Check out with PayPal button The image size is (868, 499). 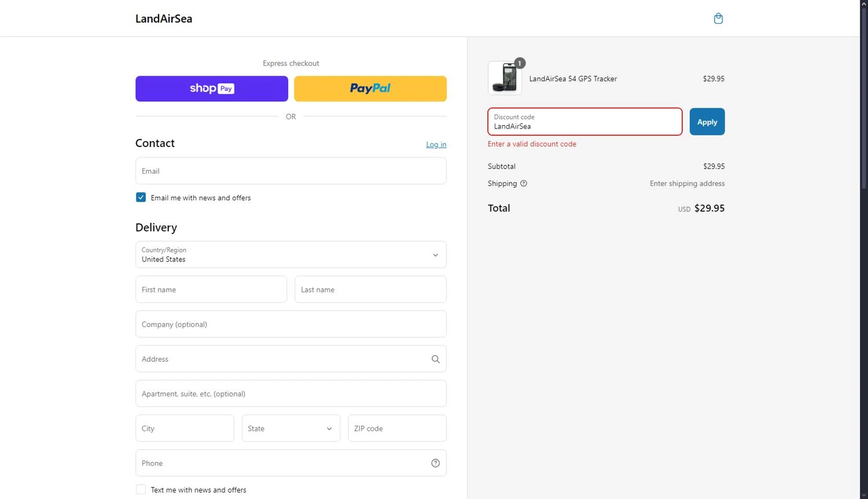tap(370, 89)
